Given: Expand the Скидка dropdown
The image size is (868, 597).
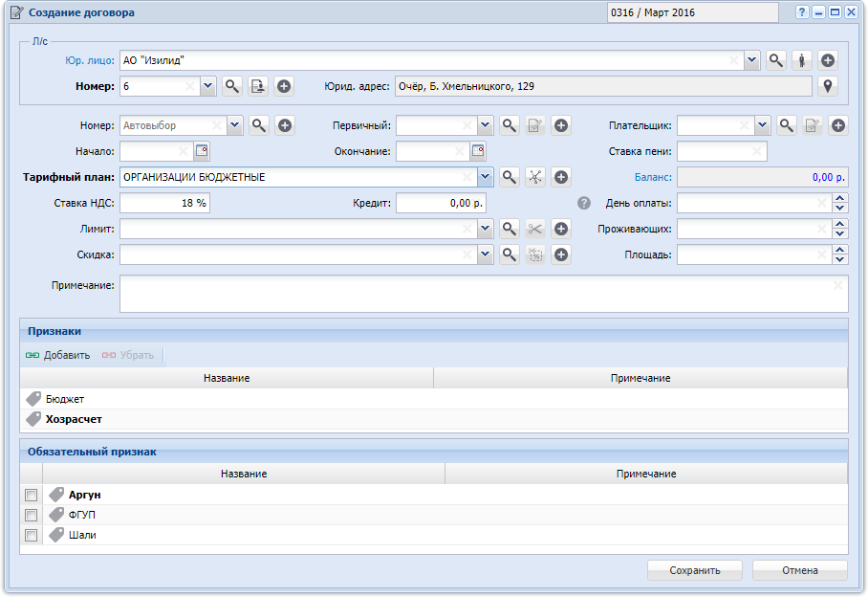Looking at the screenshot, I should (485, 254).
